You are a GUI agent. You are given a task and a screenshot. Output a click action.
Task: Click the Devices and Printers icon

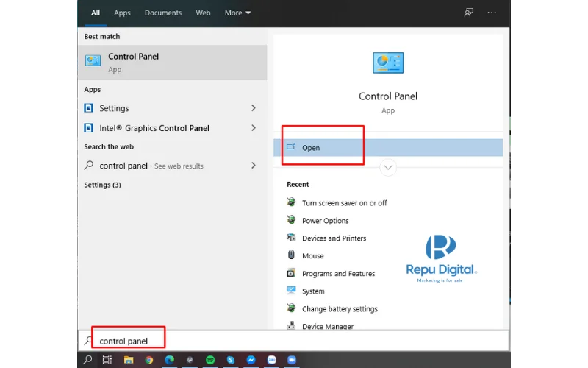[291, 238]
